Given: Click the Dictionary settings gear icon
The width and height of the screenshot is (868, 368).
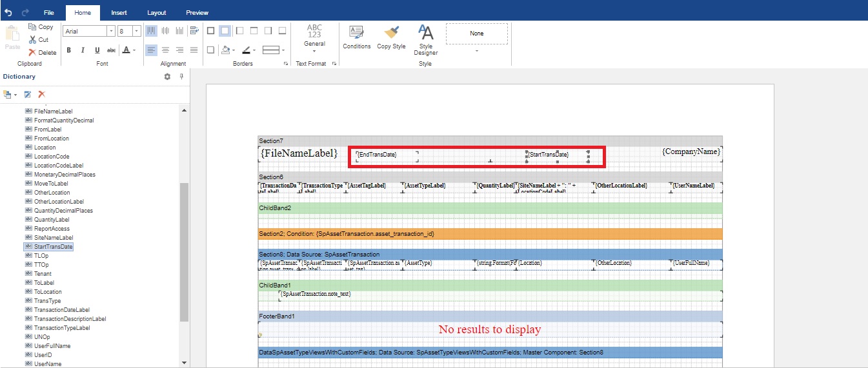Looking at the screenshot, I should [x=167, y=77].
